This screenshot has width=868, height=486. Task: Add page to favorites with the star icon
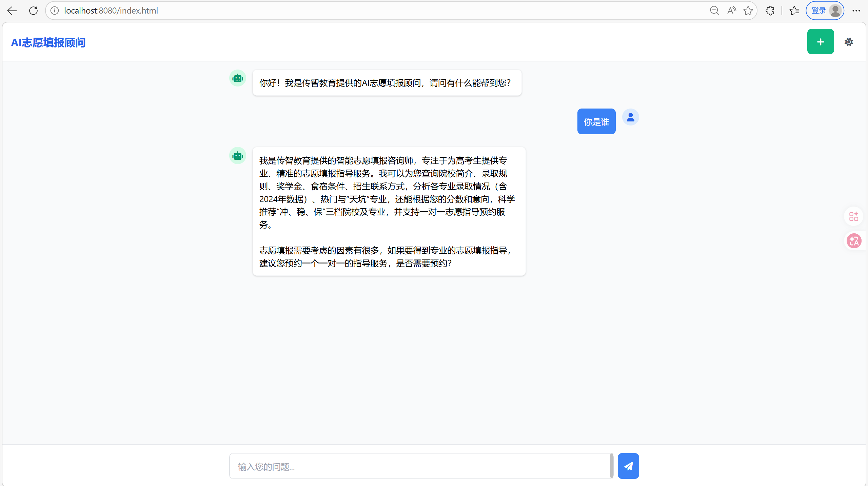[x=748, y=11]
